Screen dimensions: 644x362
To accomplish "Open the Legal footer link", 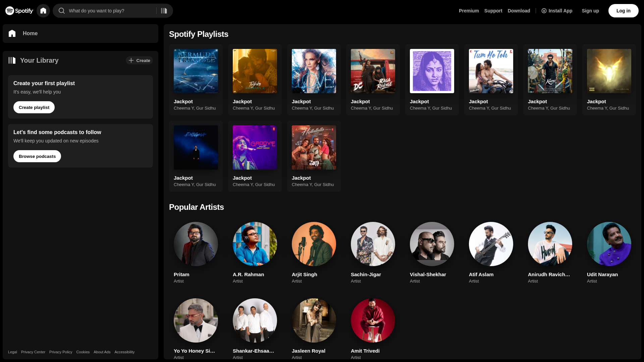I will tap(12, 352).
